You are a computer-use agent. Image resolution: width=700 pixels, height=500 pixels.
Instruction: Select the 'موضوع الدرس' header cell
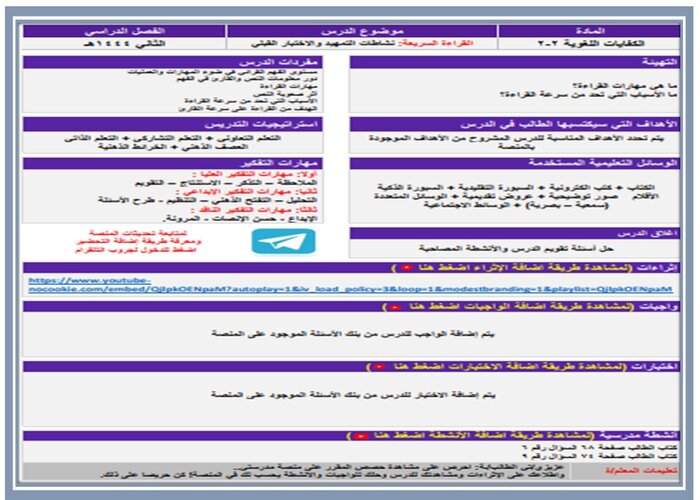[362, 31]
